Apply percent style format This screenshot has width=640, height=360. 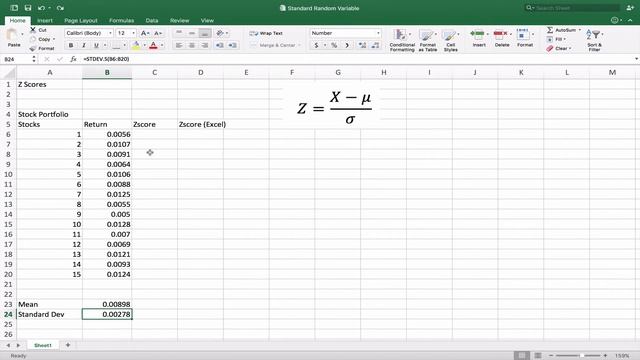click(x=334, y=45)
